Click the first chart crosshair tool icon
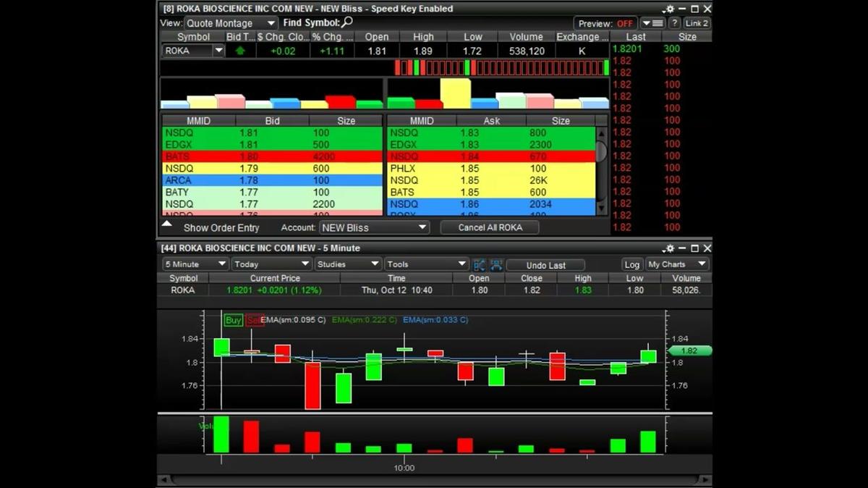This screenshot has height=488, width=868. [480, 265]
